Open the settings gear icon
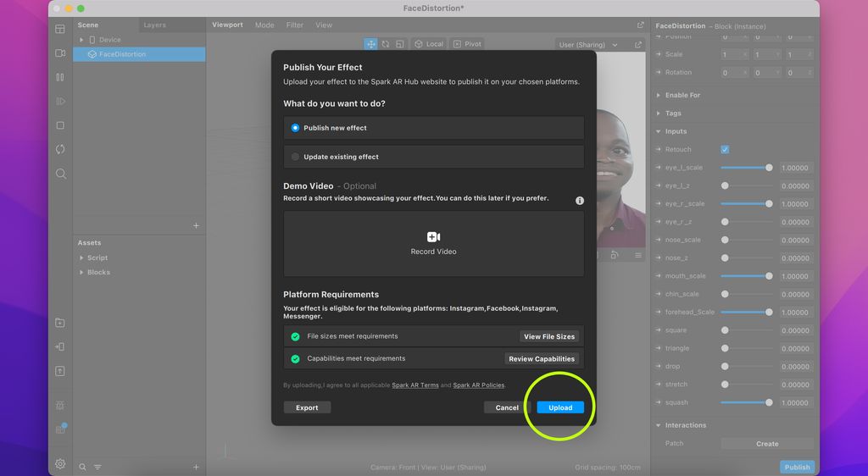Image resolution: width=868 pixels, height=476 pixels. (x=60, y=464)
